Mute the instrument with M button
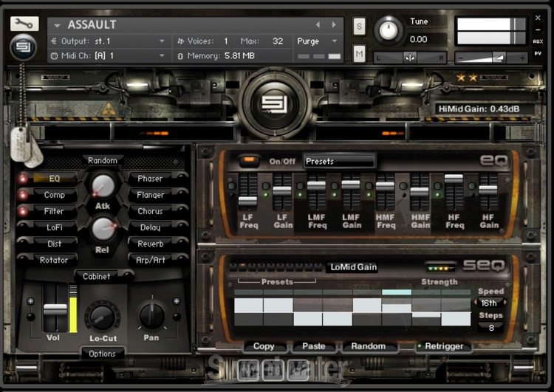The height and width of the screenshot is (392, 554). pyautogui.click(x=359, y=54)
